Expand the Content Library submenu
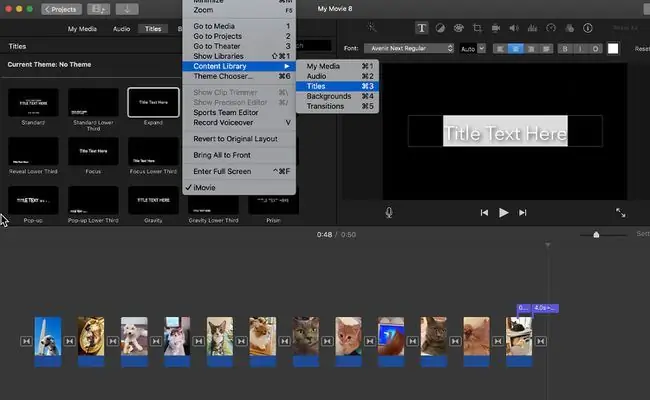 coord(239,66)
